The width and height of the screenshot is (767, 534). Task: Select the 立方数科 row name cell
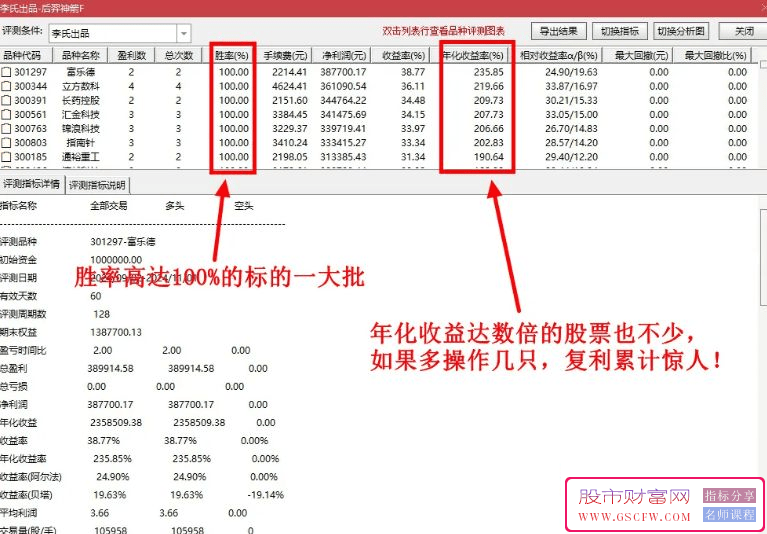[x=81, y=87]
